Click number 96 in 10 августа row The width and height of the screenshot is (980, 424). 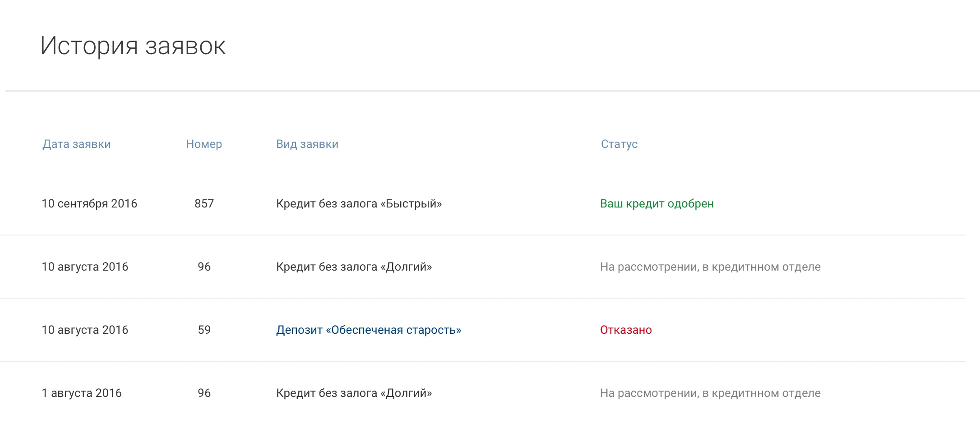coord(204,267)
